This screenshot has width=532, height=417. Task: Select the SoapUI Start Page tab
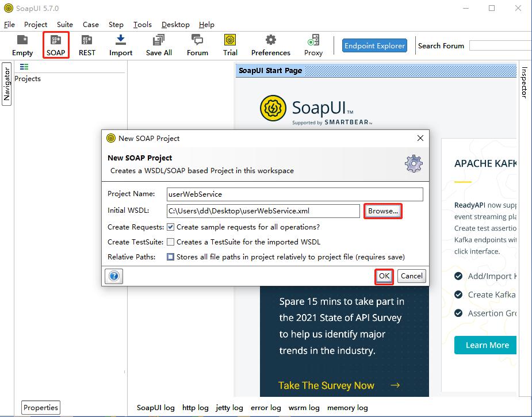[270, 71]
